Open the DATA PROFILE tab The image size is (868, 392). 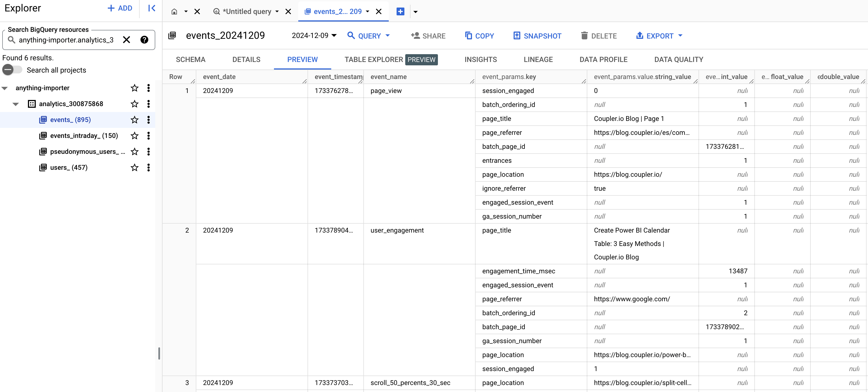coord(603,59)
